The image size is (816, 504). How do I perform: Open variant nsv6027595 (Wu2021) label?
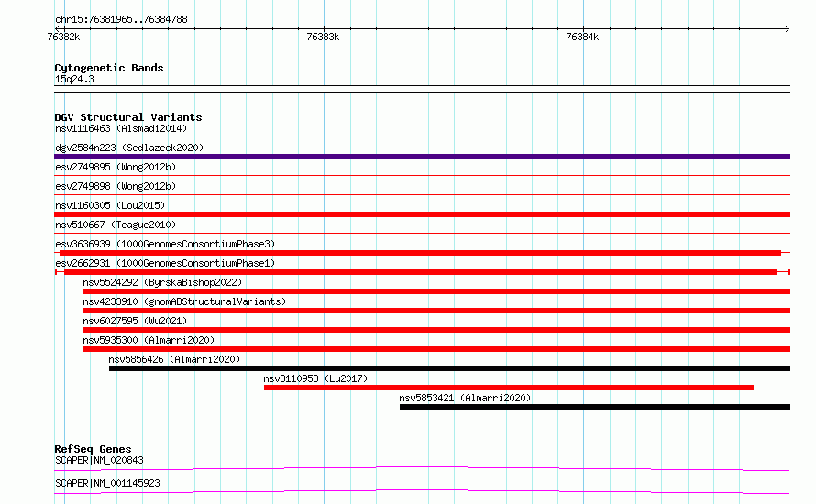point(135,321)
